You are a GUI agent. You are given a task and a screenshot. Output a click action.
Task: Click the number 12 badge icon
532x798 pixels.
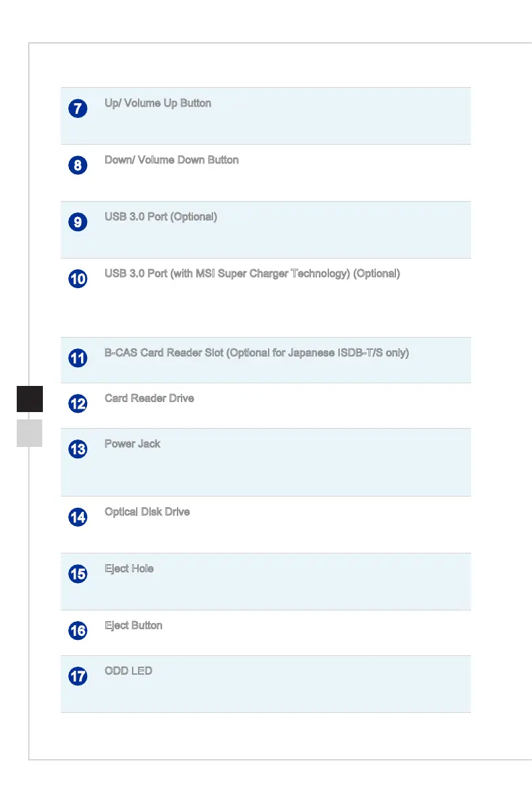click(x=78, y=403)
